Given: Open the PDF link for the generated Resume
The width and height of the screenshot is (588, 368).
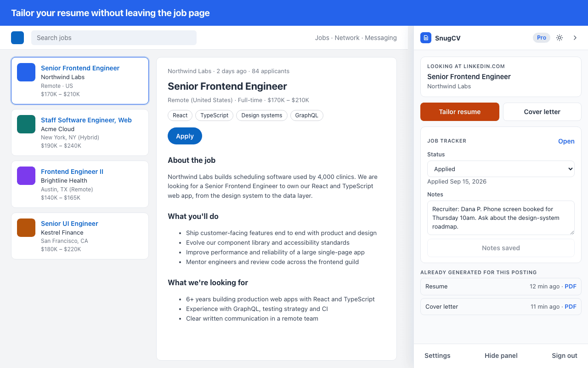Looking at the screenshot, I should click(571, 287).
